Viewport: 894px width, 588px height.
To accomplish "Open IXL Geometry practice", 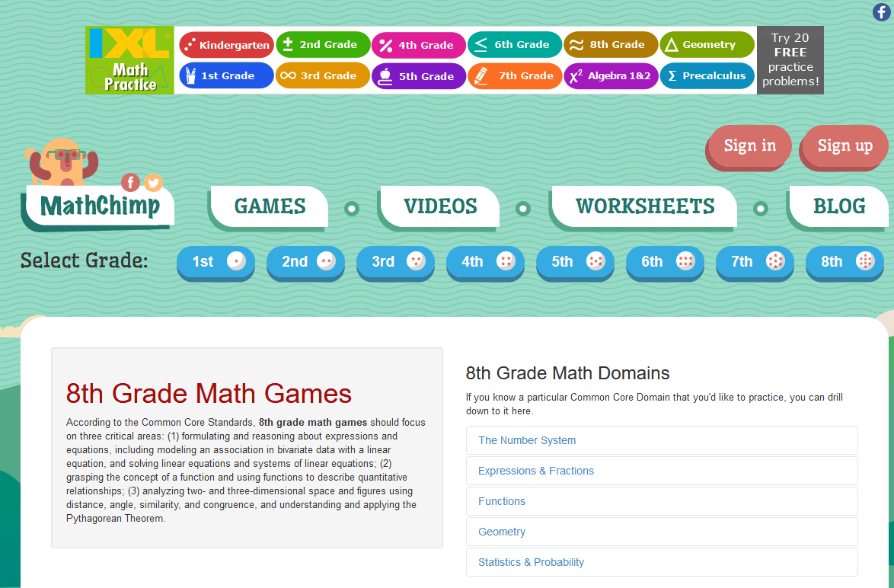I will pos(707,44).
